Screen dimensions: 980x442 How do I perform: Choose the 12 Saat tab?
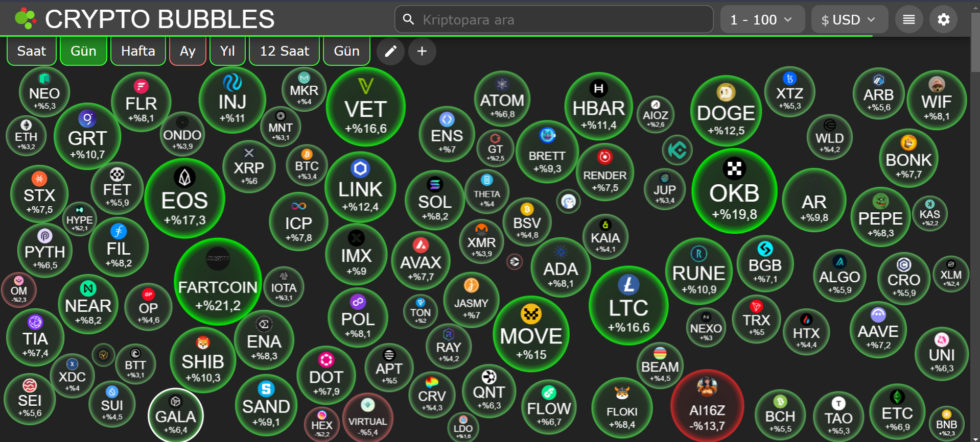coord(285,51)
